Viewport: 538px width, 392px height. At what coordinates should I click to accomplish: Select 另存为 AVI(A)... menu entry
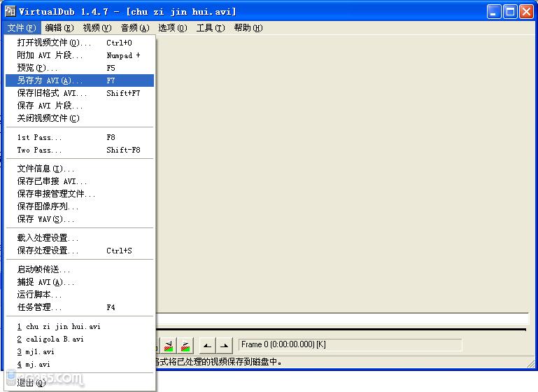80,80
